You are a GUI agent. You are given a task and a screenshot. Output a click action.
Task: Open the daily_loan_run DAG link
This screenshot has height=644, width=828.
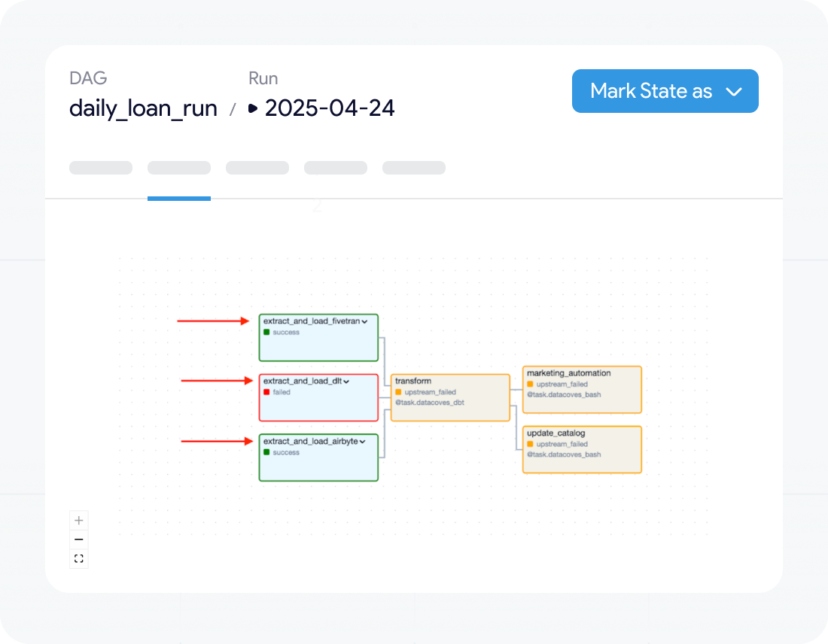(x=143, y=108)
